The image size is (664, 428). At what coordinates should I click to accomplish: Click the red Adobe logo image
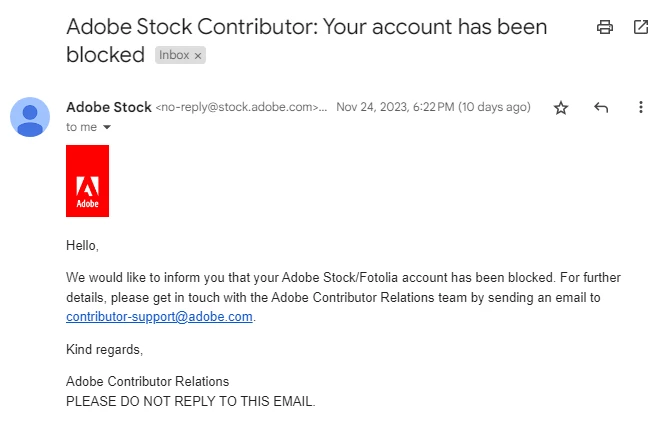point(87,181)
